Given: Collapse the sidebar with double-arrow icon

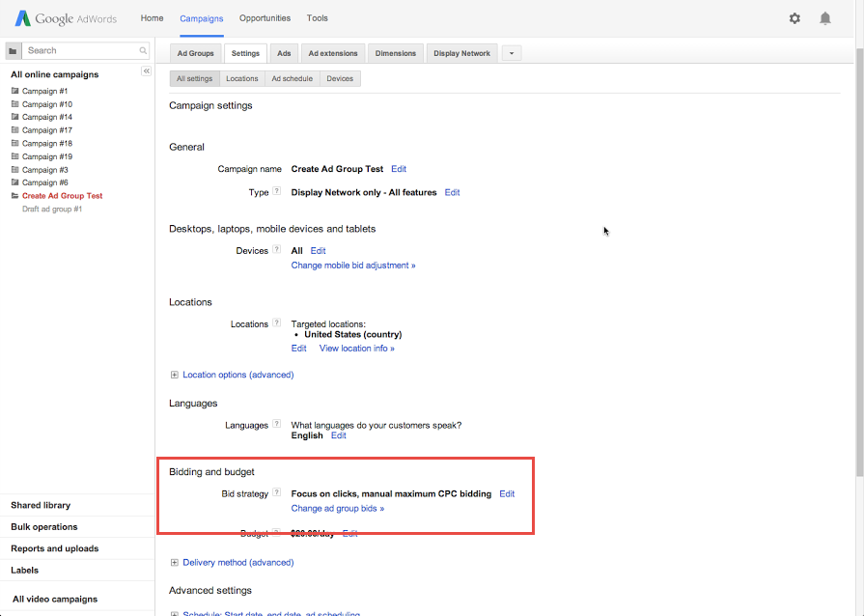Looking at the screenshot, I should tap(147, 71).
